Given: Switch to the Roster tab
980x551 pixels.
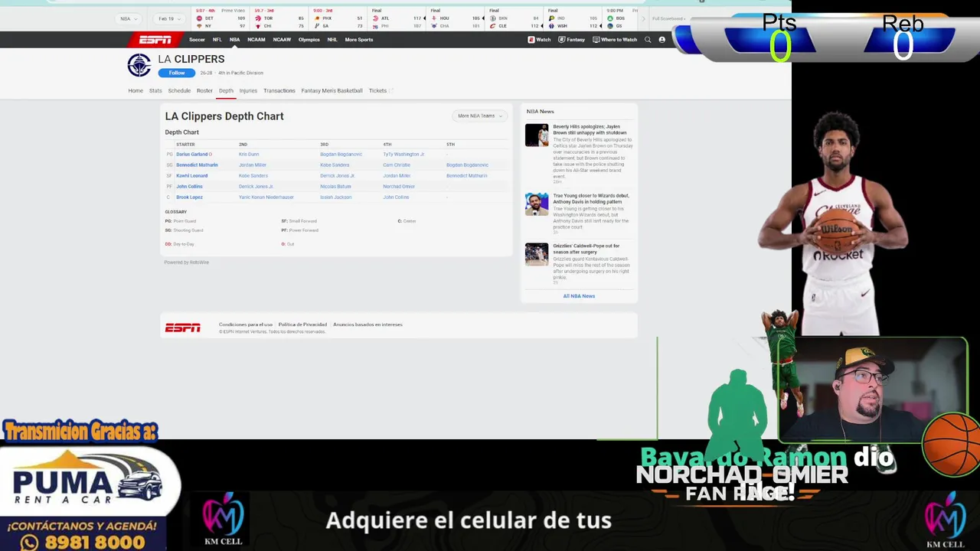Looking at the screenshot, I should 204,90.
